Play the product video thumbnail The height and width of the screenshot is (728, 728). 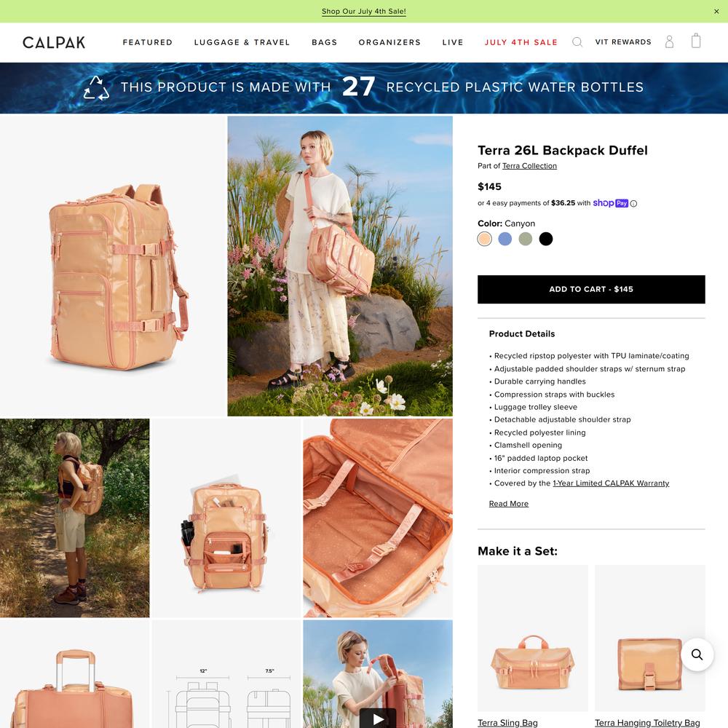(x=378, y=719)
